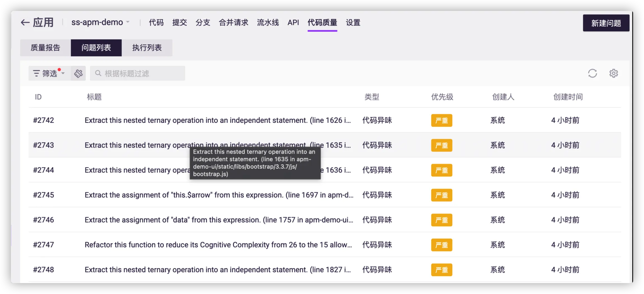This screenshot has height=294, width=644.
Task: Open the 合并请求 navigation item
Action: (x=233, y=23)
